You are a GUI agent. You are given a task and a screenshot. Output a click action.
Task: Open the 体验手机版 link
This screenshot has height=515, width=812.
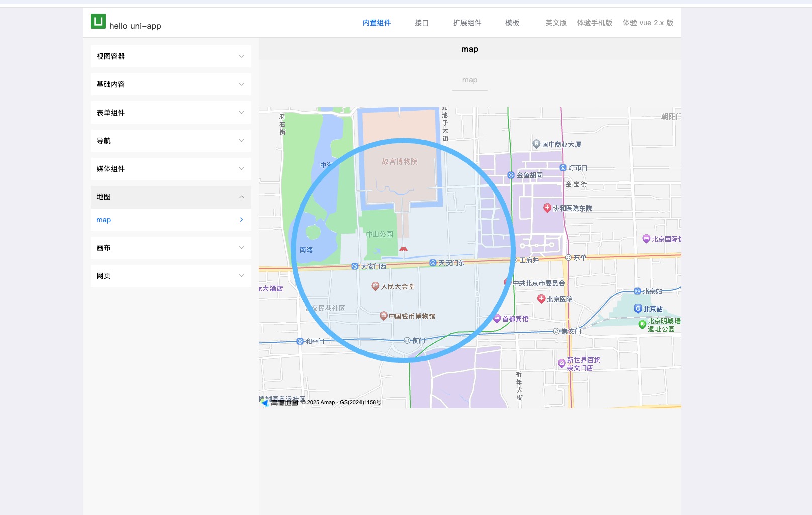[x=595, y=23]
